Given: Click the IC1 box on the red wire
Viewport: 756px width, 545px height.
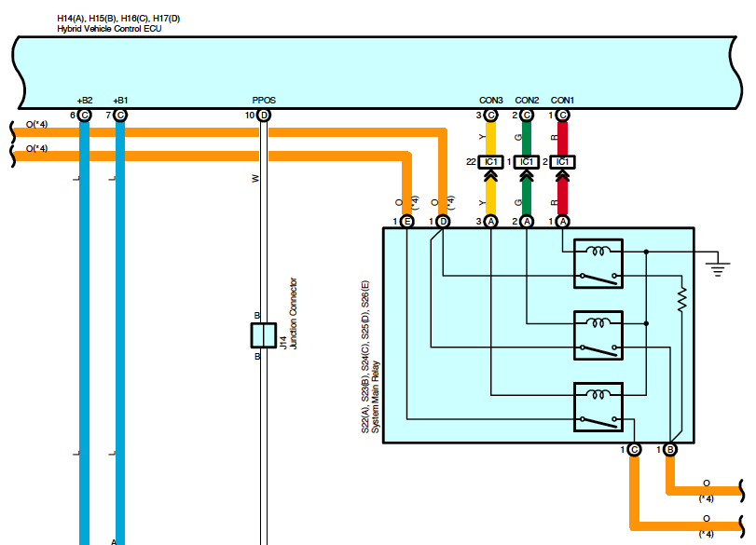Looking at the screenshot, I should click(562, 162).
